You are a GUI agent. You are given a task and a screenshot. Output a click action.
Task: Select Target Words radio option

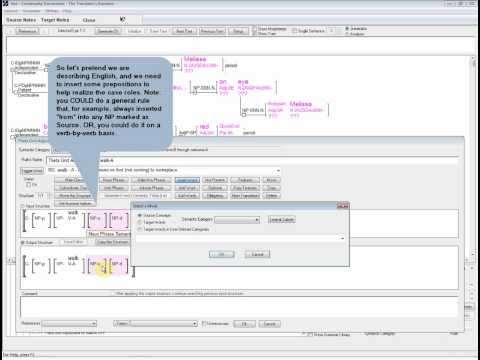[140, 222]
